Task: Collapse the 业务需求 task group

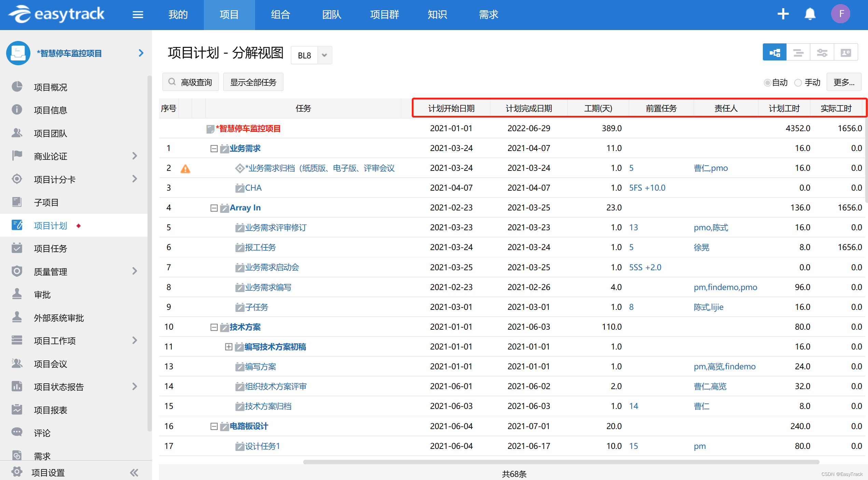Action: point(214,149)
